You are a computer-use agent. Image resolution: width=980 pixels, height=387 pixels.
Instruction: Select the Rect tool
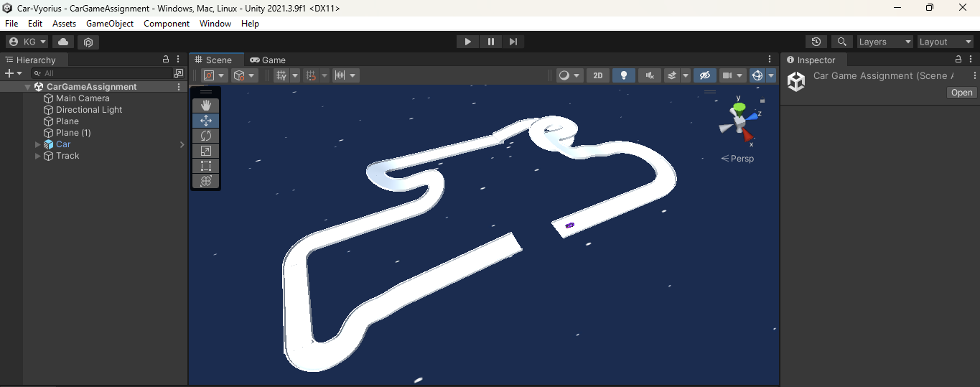pyautogui.click(x=206, y=166)
